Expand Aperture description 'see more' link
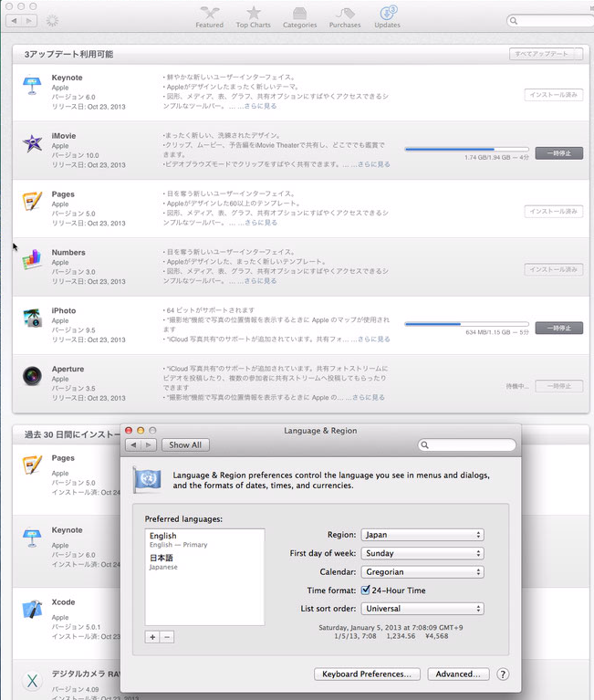The width and height of the screenshot is (594, 700). tap(369, 397)
